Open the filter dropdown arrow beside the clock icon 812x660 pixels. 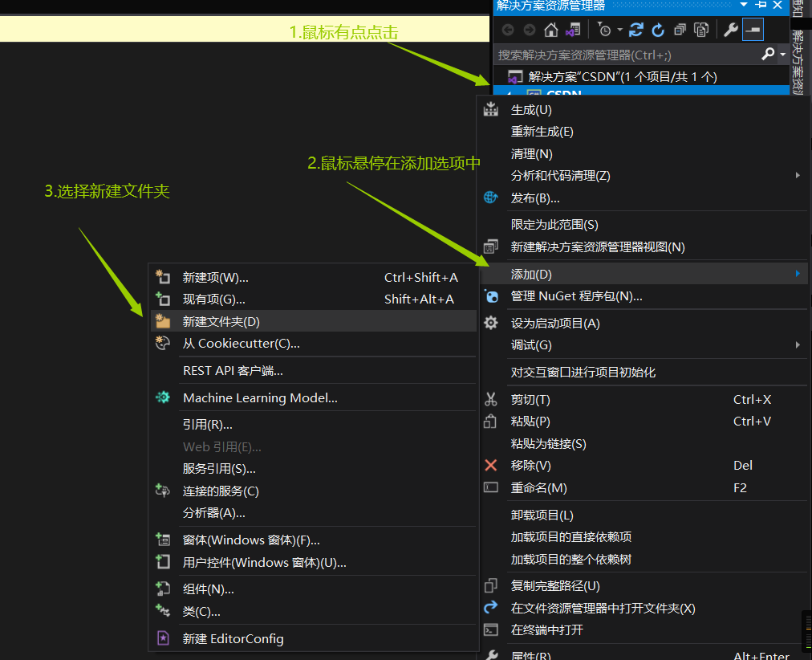pyautogui.click(x=619, y=30)
